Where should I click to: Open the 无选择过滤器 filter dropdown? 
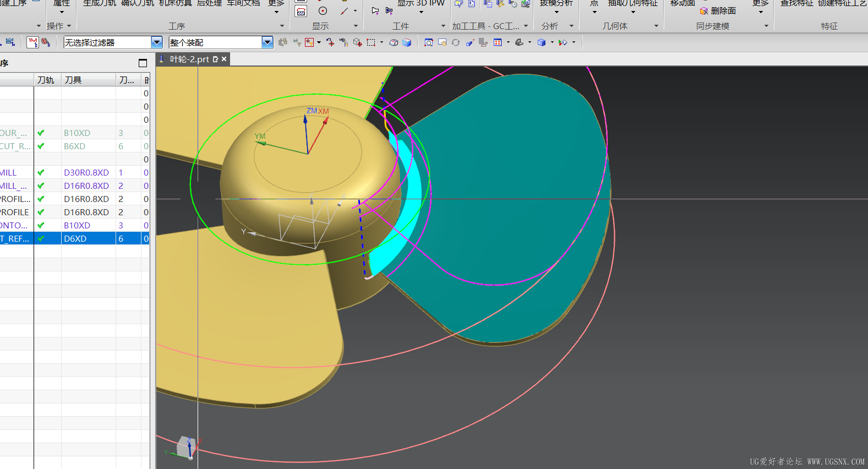[x=157, y=42]
